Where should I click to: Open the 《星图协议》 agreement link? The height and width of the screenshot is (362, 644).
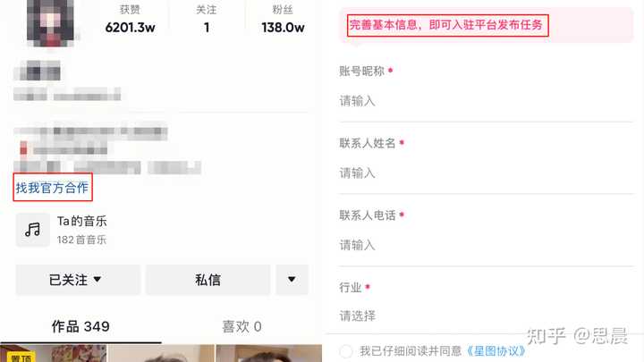point(496,351)
